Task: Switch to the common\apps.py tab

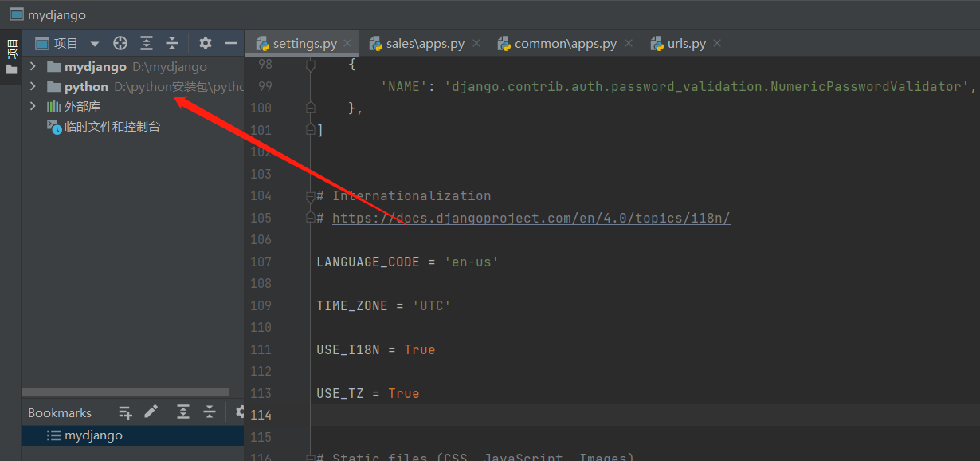Action: click(x=563, y=43)
